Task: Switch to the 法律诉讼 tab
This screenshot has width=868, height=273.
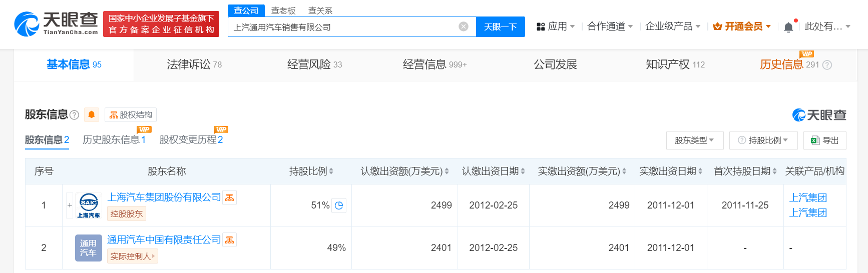Action: 194,64
